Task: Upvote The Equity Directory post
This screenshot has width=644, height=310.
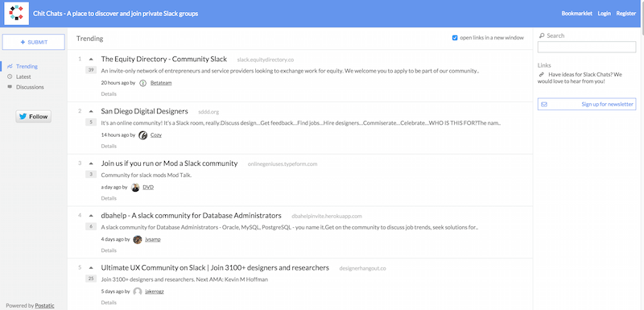Action: (x=91, y=60)
